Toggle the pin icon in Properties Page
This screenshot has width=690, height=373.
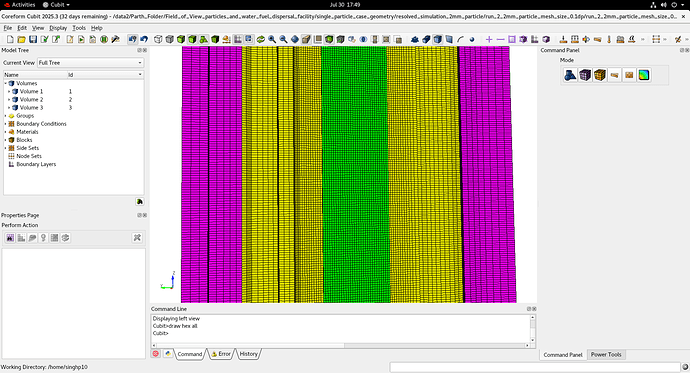(137, 238)
